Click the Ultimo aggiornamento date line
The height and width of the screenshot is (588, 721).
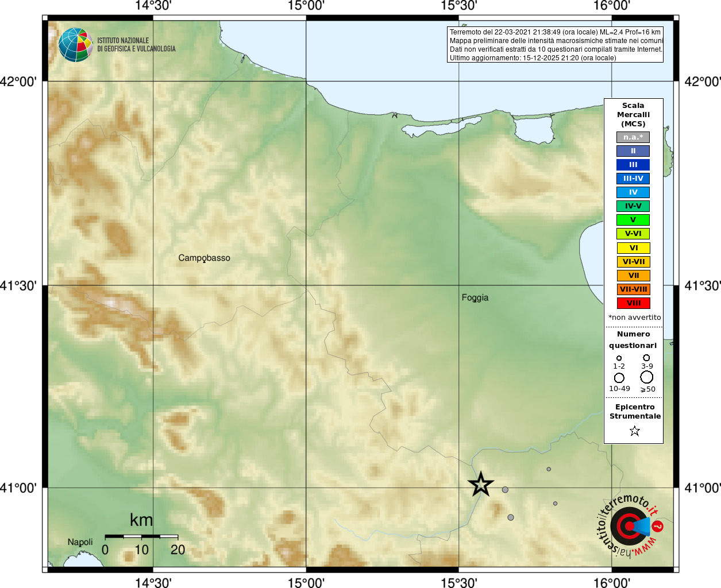(x=533, y=58)
